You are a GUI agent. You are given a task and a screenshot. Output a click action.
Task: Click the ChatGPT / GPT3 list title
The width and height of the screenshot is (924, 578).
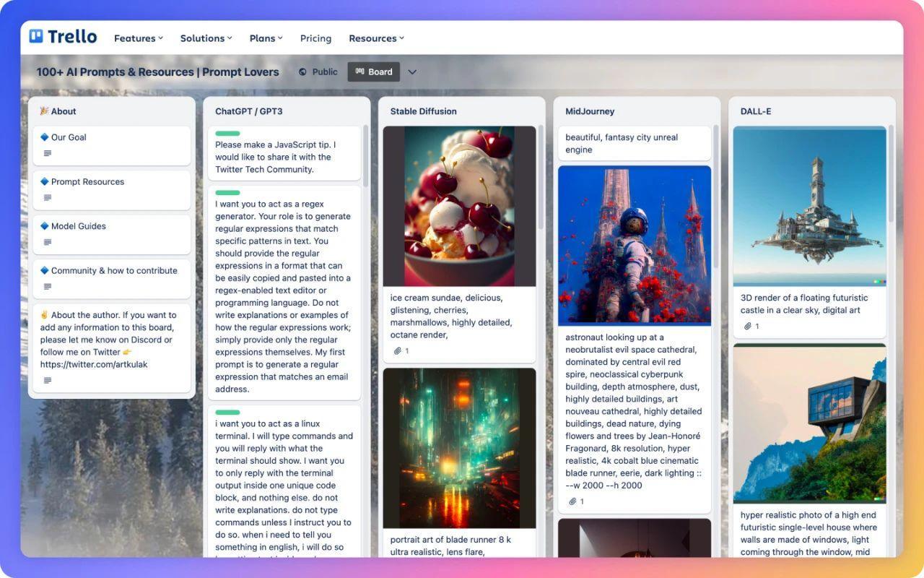tap(249, 111)
